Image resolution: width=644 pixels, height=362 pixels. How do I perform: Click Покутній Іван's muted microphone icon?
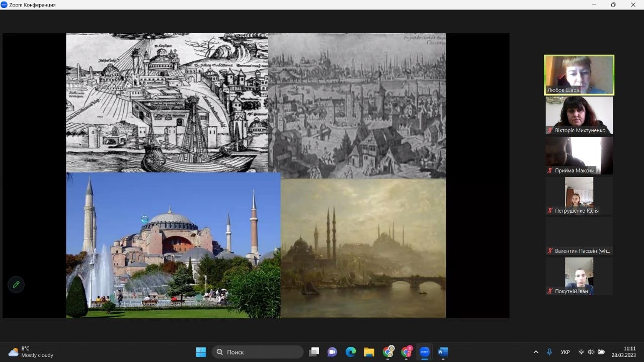point(550,291)
